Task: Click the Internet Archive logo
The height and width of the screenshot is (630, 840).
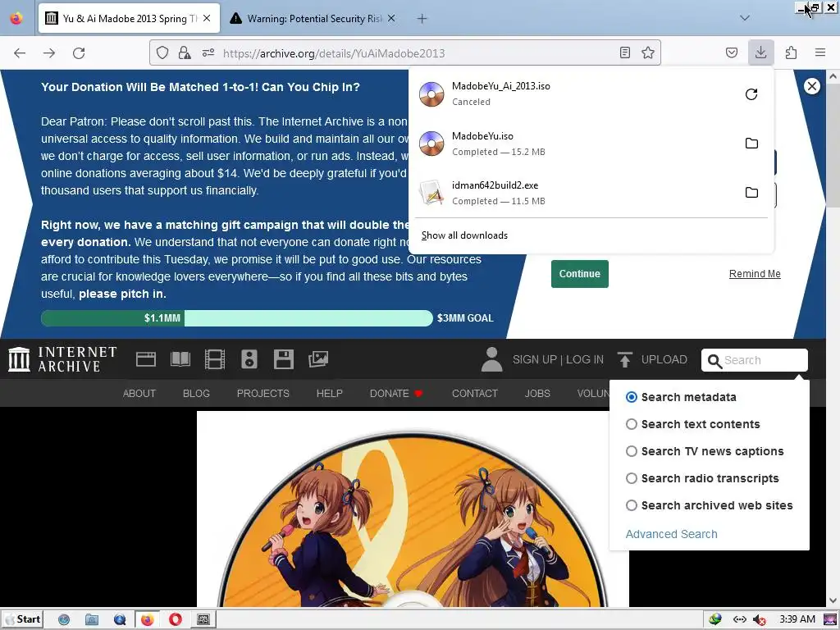Action: [62, 359]
